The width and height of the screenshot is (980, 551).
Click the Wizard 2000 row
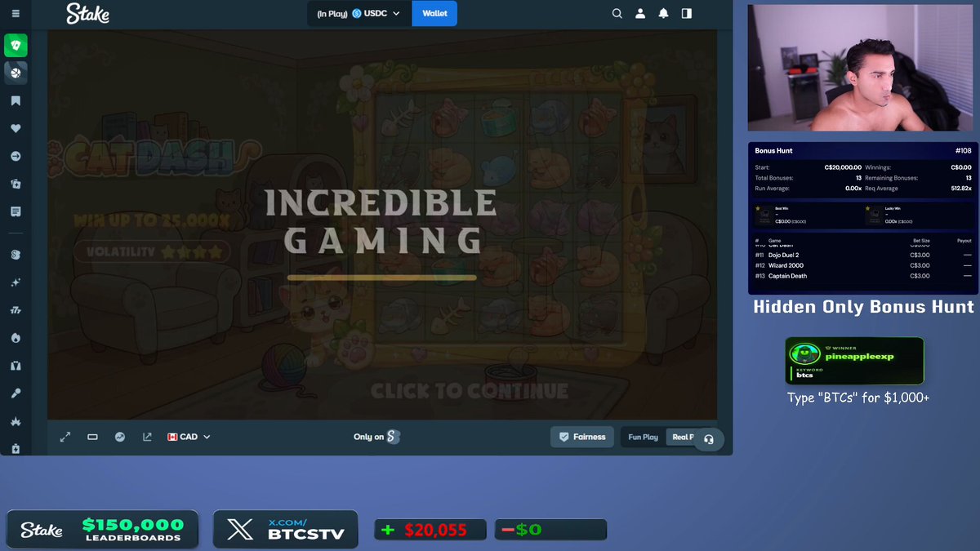click(x=863, y=265)
